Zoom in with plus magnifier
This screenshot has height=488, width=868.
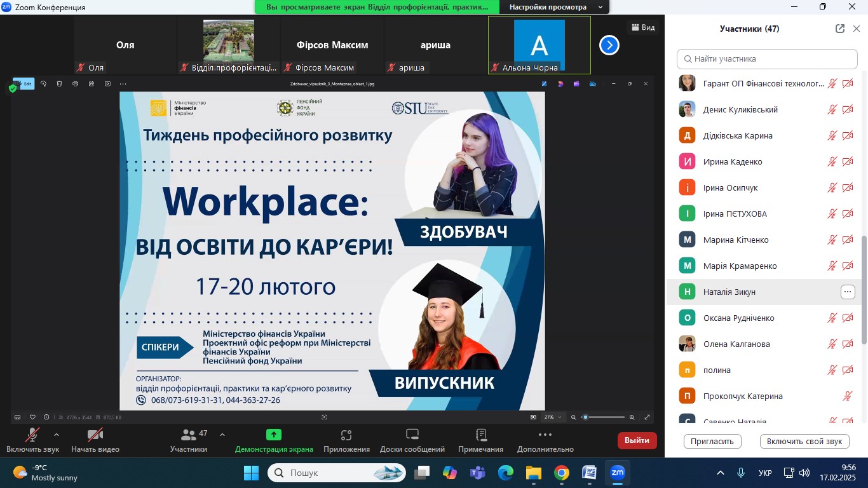(x=632, y=417)
